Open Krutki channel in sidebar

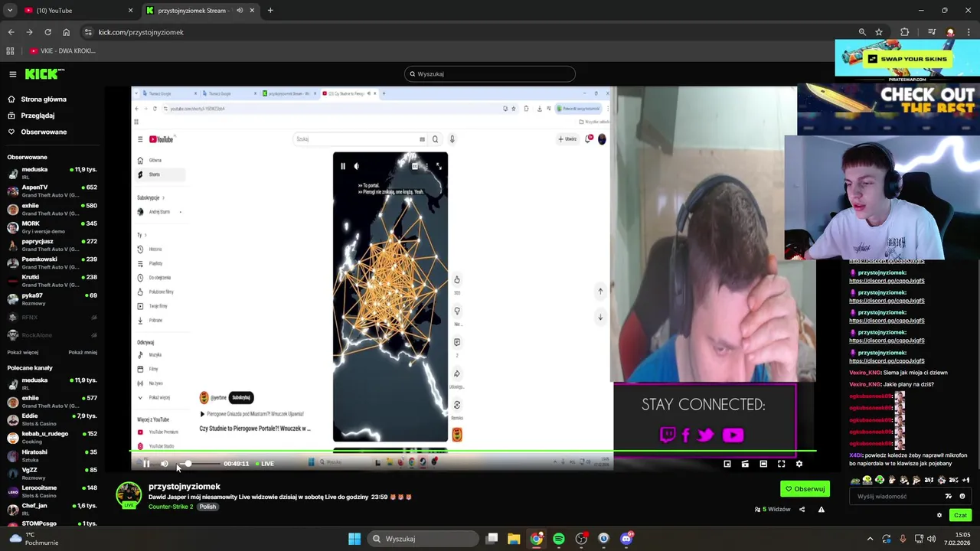pyautogui.click(x=52, y=280)
